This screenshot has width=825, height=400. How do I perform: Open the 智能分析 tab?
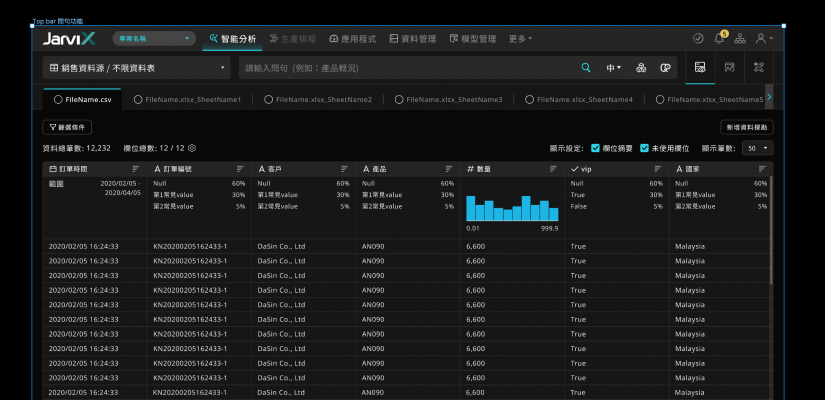point(233,38)
